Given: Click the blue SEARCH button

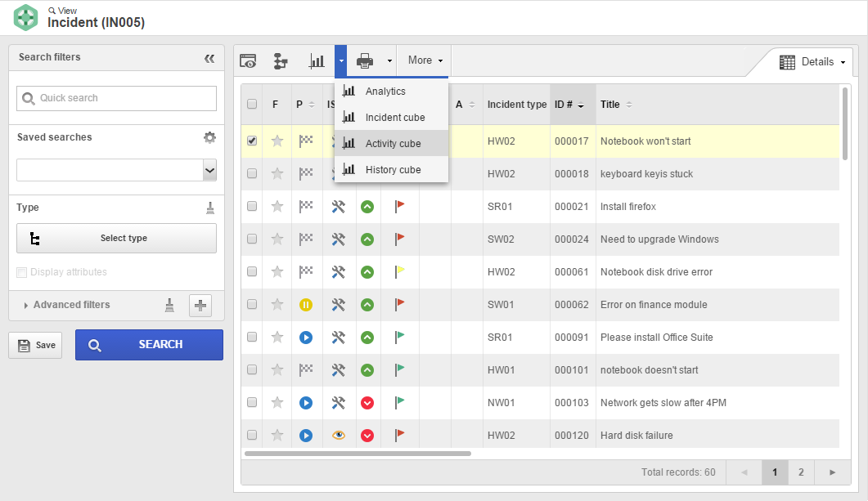Looking at the screenshot, I should [150, 345].
